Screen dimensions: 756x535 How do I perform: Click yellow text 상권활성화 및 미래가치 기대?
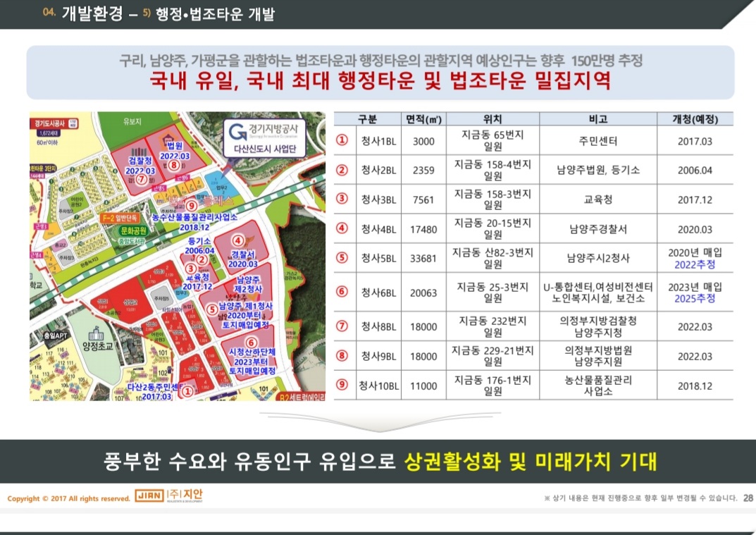pyautogui.click(x=531, y=462)
